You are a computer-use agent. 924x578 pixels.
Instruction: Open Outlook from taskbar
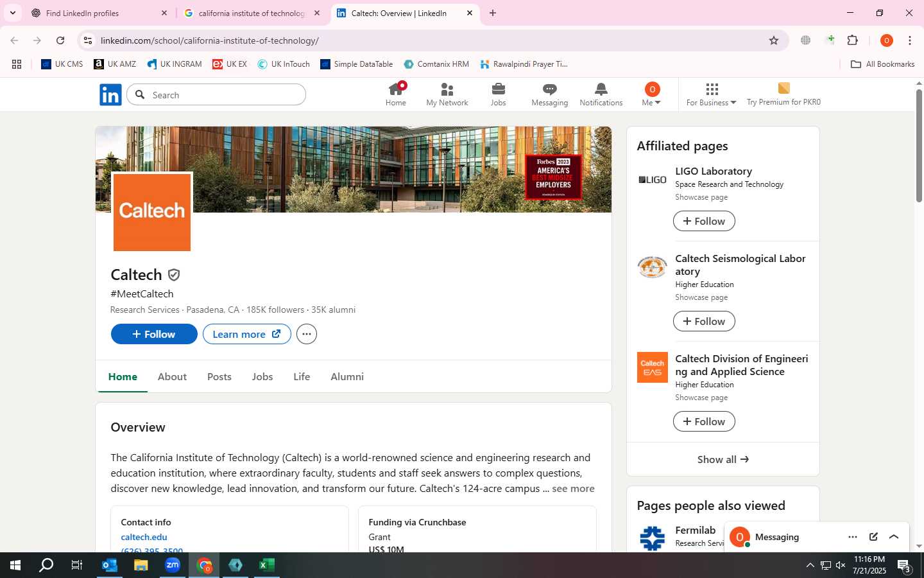[110, 565]
